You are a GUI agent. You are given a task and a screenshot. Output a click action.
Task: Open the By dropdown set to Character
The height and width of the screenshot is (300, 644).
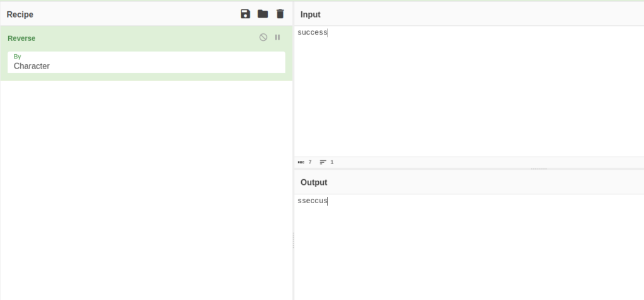[x=146, y=62]
